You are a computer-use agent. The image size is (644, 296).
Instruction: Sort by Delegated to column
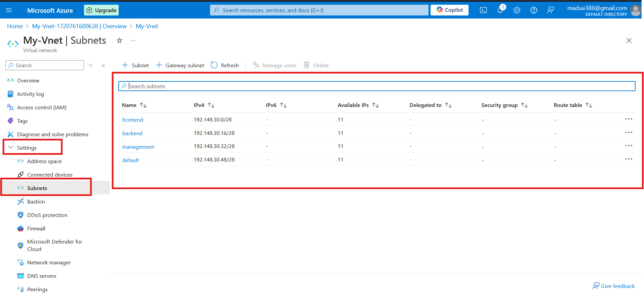[x=431, y=105]
